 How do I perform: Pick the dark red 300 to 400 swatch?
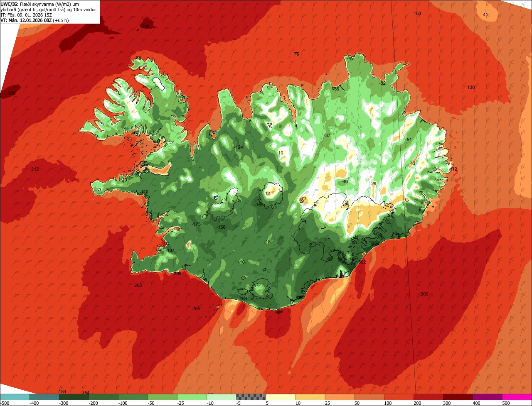click(458, 396)
